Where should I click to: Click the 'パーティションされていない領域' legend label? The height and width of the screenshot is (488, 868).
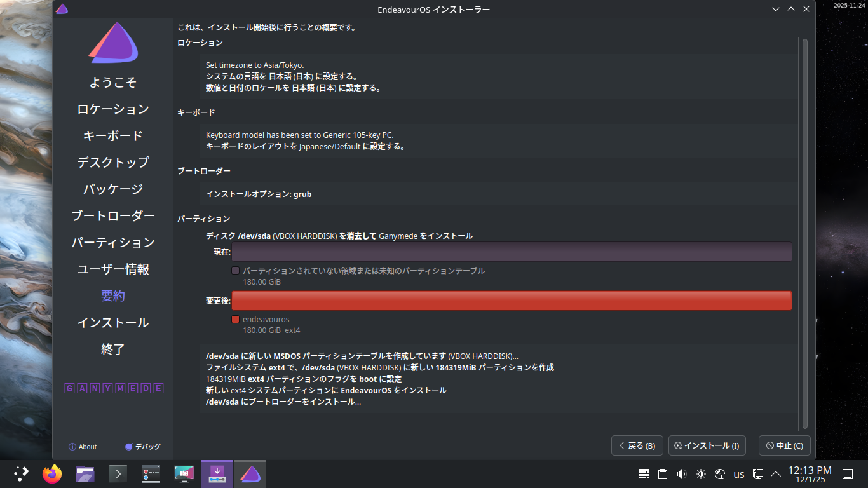click(363, 271)
